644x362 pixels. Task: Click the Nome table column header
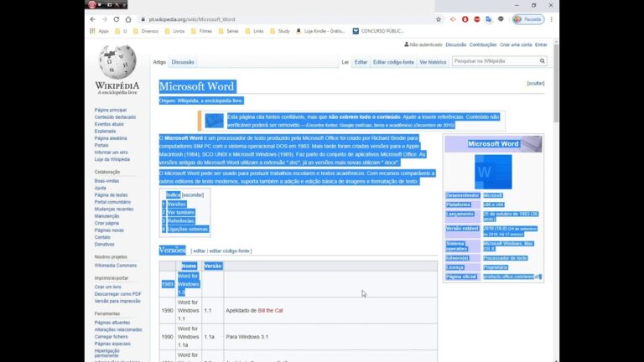(189, 266)
